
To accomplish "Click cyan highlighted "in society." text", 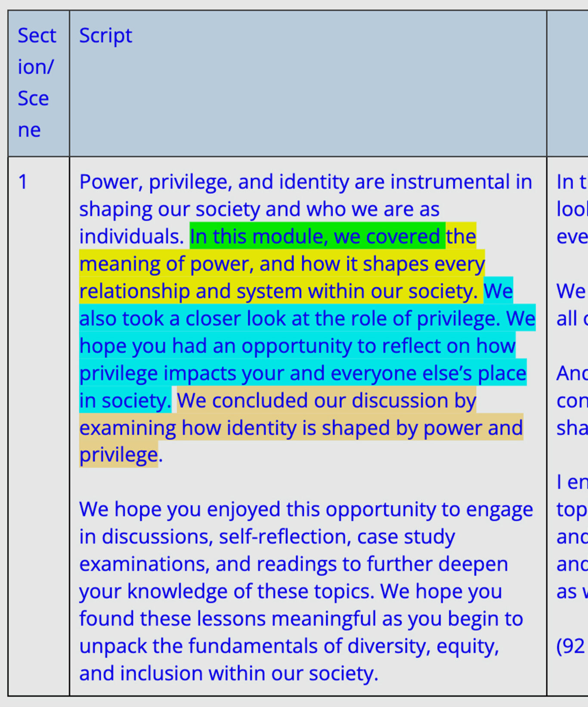I will [x=125, y=401].
